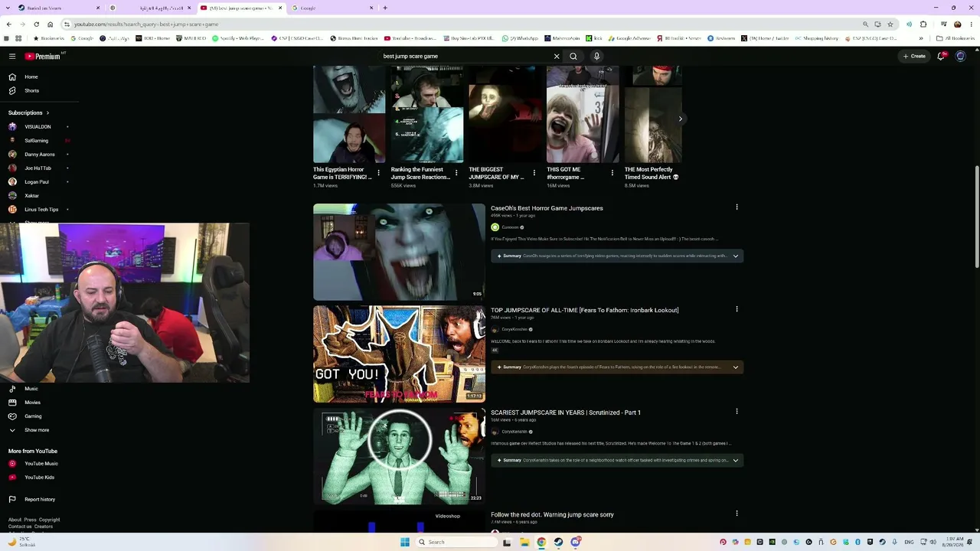Open the Danny Aarons channel
This screenshot has width=980, height=551.
(38, 154)
